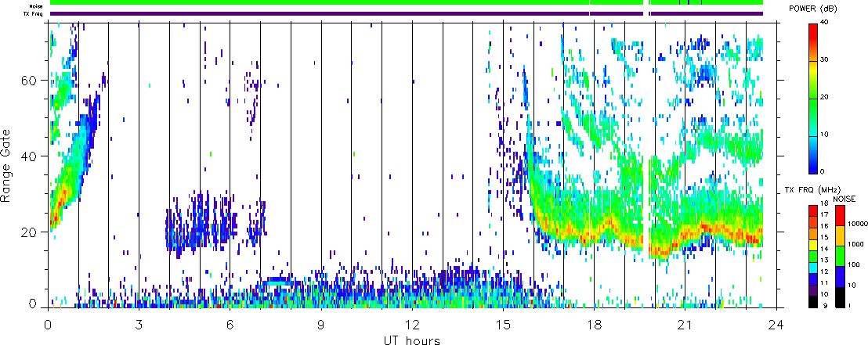Viewport: 868px width, 345px height.
Task: Click the small TX Freq label at top left
Action: pos(34,13)
